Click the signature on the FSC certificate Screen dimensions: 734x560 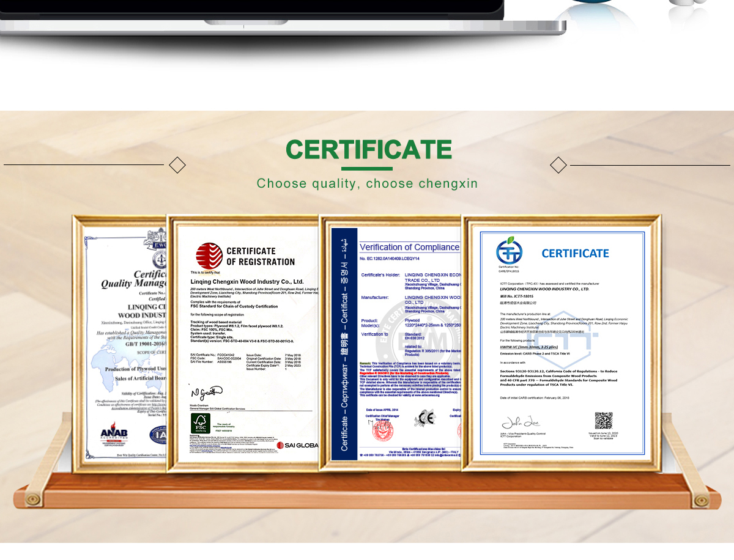tap(207, 393)
